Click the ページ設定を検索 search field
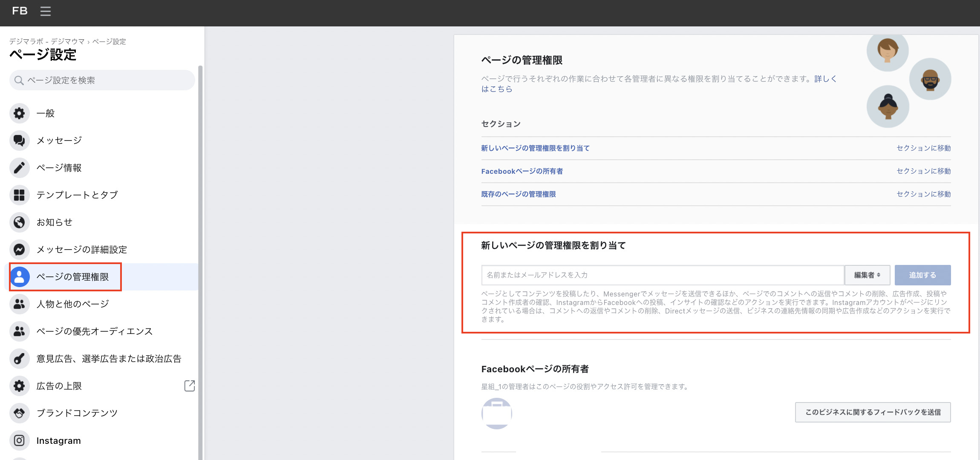 pos(102,80)
